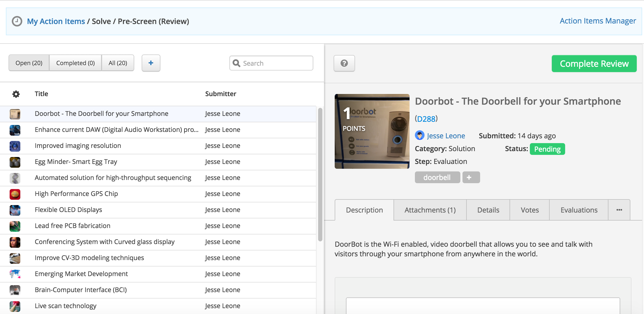Click the Brain-Computer Interface thumbnail
Viewport: 644px width, 314px height.
pyautogui.click(x=15, y=290)
